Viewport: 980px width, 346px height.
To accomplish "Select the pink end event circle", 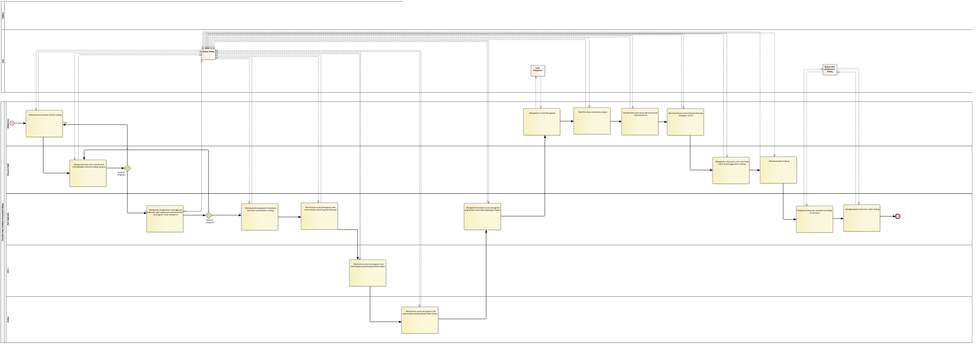I will [x=897, y=216].
